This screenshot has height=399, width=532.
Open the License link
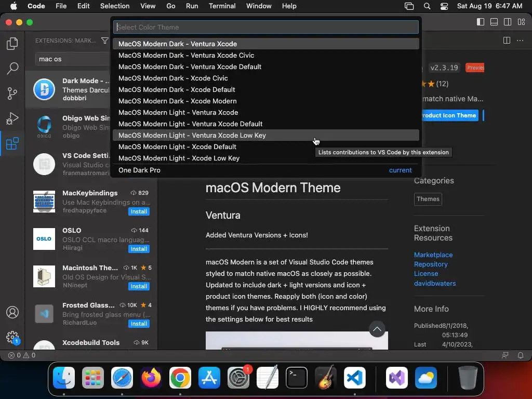point(426,273)
